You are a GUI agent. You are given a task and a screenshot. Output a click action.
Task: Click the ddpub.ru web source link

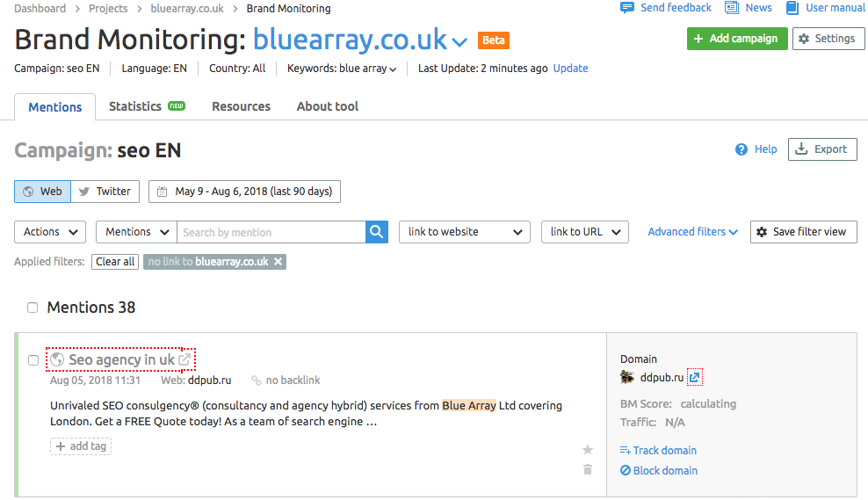(209, 380)
